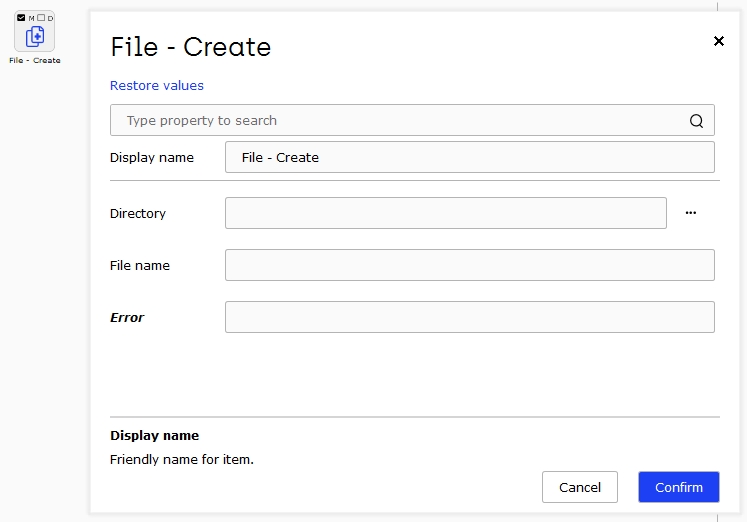Viewport: 747px width, 522px height.
Task: Click the Restore values link
Action: tap(157, 85)
